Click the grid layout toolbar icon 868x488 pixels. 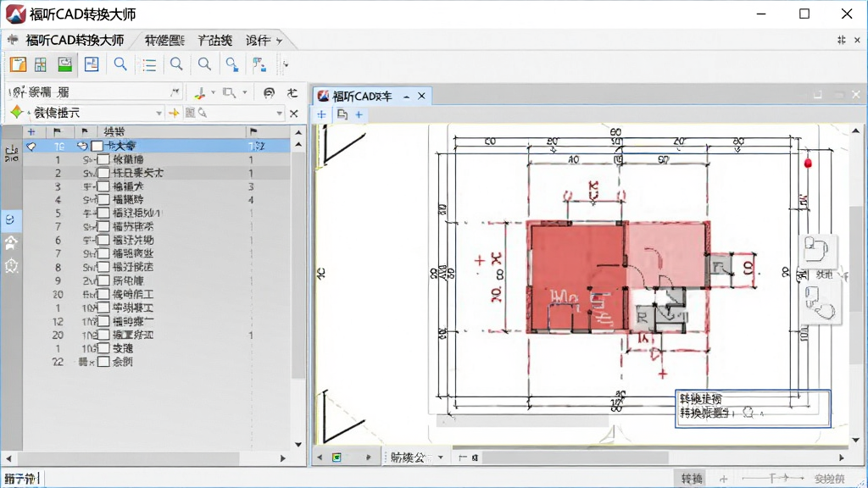[41, 64]
